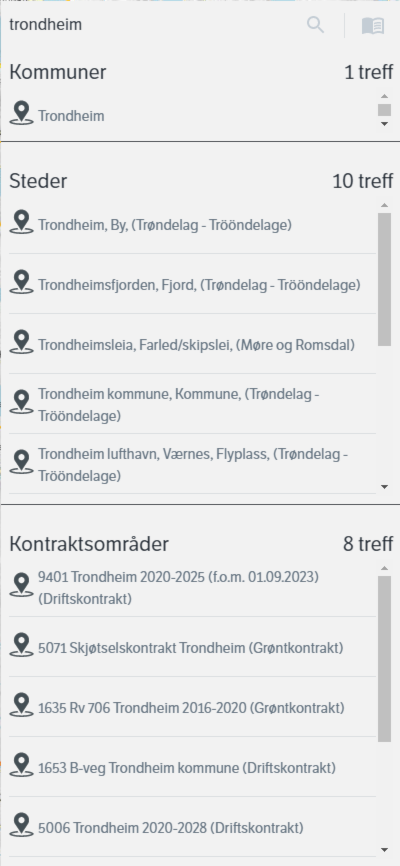Click the Kommuner list scrollbar down arrow

(385, 124)
